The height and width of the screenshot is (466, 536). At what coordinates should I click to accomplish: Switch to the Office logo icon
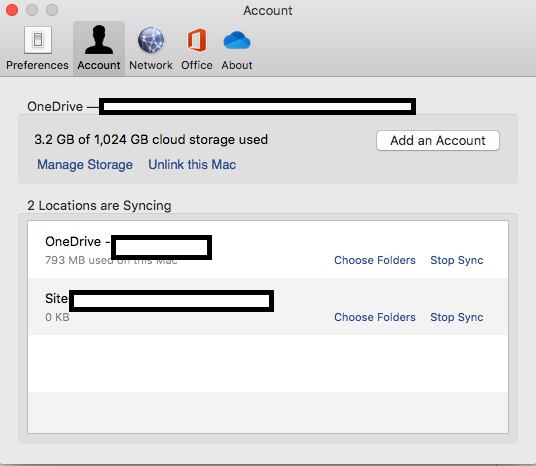pyautogui.click(x=197, y=40)
